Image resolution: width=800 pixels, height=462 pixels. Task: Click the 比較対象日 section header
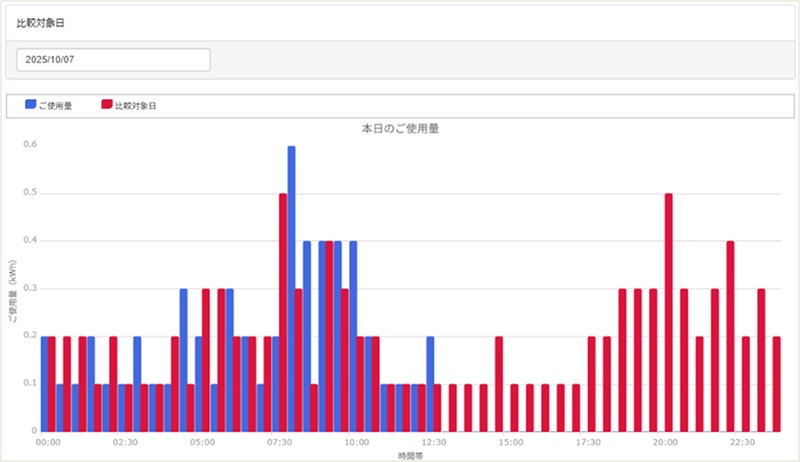click(x=37, y=22)
